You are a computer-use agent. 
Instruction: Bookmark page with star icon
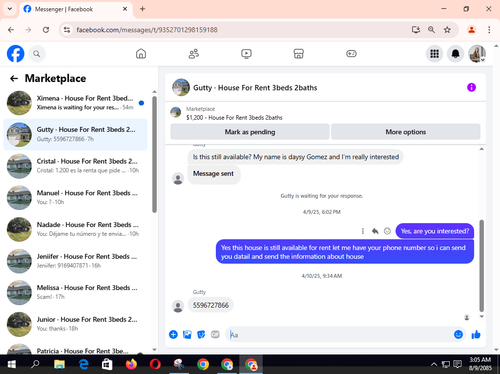click(447, 30)
